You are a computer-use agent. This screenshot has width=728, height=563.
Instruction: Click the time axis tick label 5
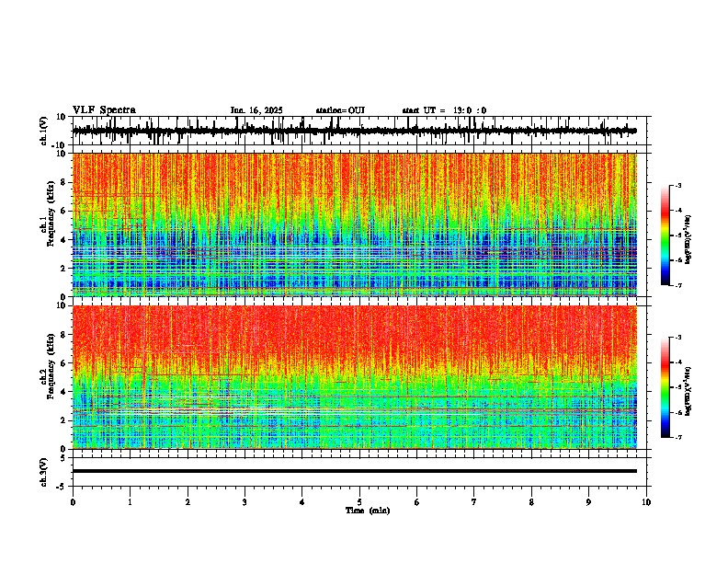[359, 502]
